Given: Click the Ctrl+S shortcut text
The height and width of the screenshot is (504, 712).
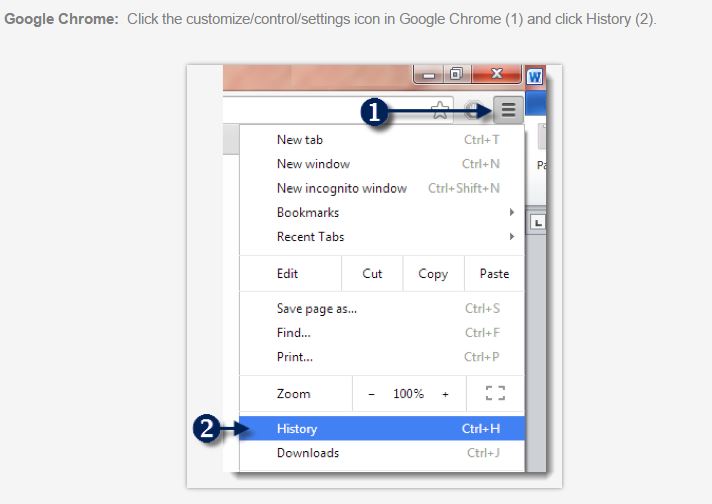Looking at the screenshot, I should coord(482,309).
